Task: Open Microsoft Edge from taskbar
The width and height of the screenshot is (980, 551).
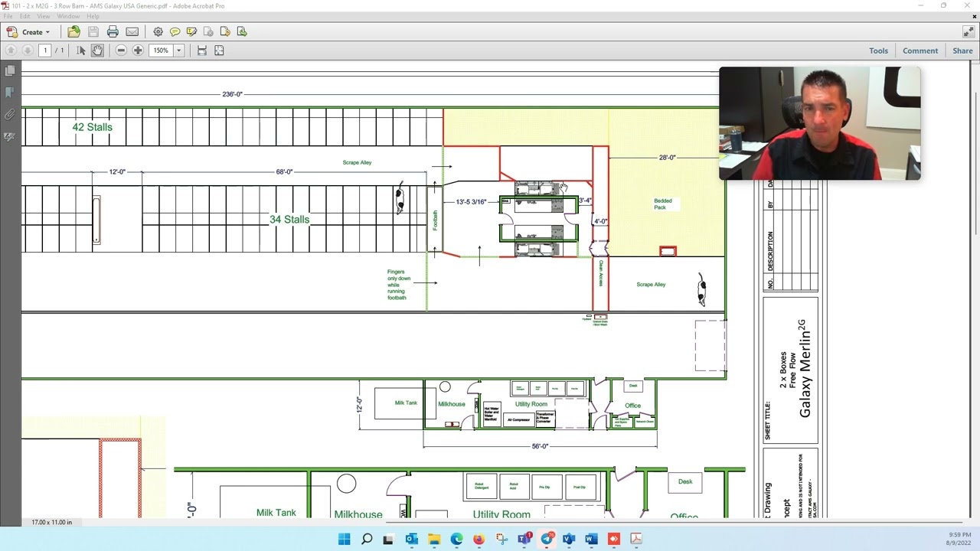Action: 456,539
